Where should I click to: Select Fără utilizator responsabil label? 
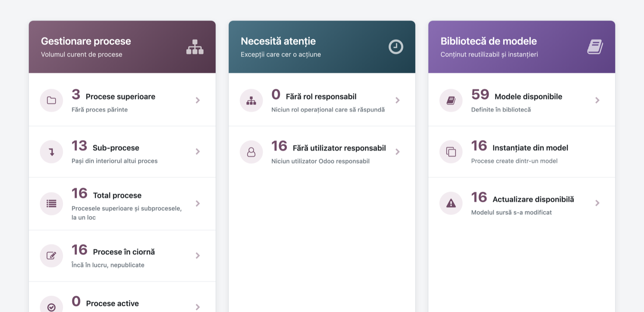coord(339,148)
